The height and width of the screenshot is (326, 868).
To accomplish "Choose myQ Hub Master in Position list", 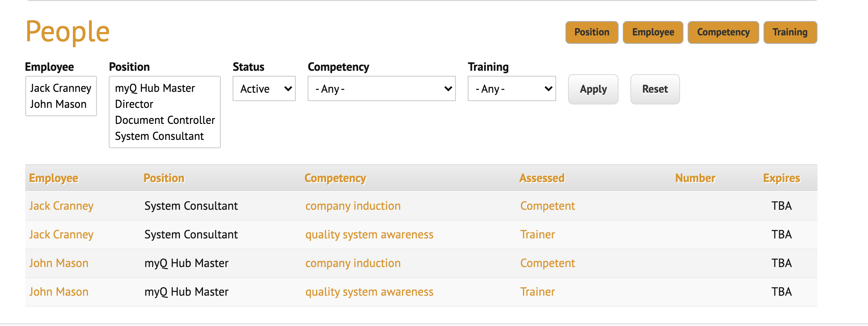I will [x=155, y=88].
